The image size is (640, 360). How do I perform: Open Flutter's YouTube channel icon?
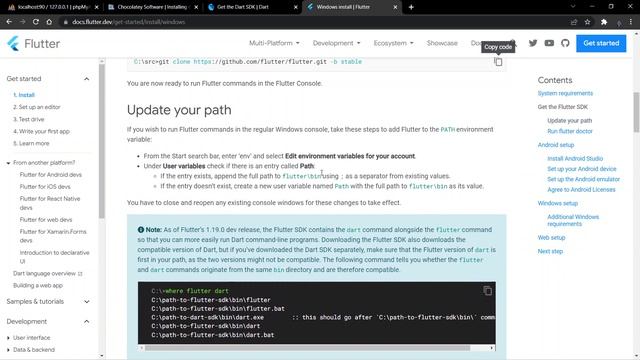[x=549, y=43]
